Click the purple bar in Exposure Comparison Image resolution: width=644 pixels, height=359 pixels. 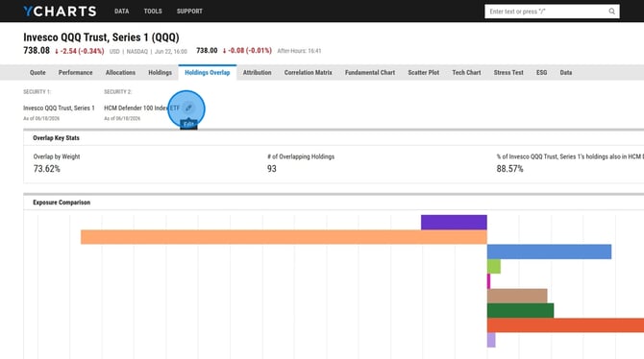tap(454, 223)
